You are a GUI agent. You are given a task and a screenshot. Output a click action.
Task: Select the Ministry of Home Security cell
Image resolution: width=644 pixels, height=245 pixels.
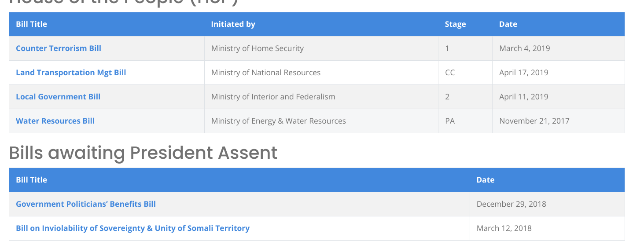click(x=257, y=48)
